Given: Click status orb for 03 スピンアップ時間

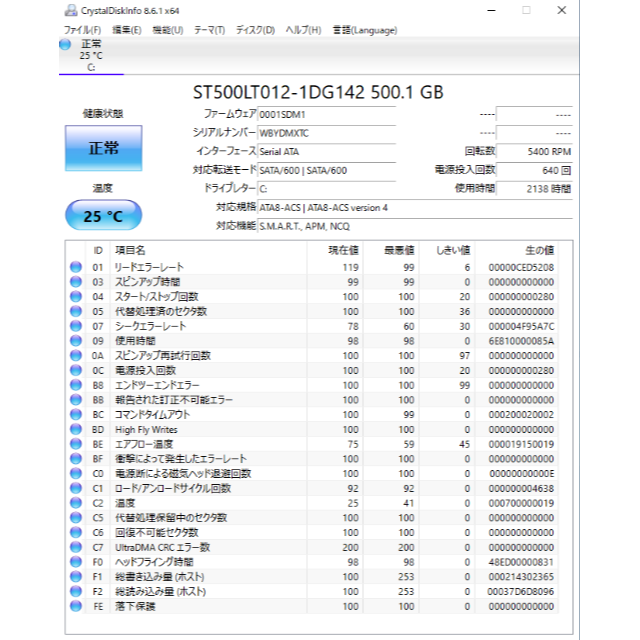Looking at the screenshot, I should click(76, 282).
